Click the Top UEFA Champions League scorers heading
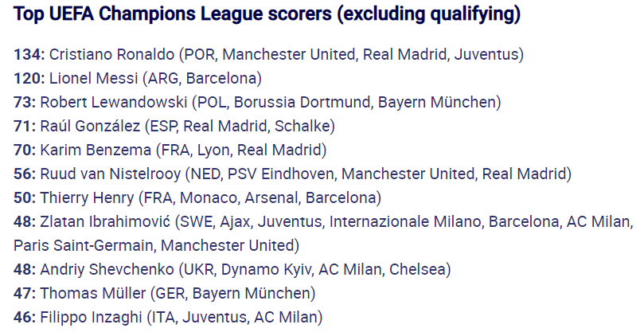 pyautogui.click(x=267, y=14)
